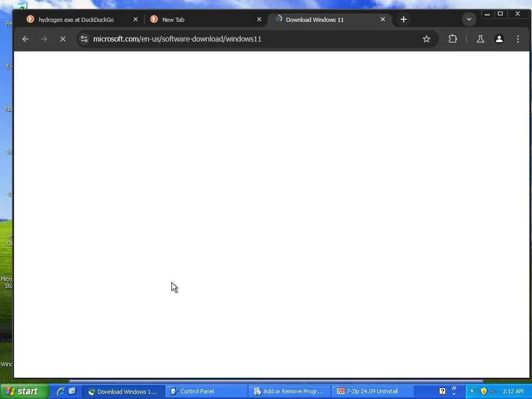Select Download Windows 11 taskbar button

124,392
